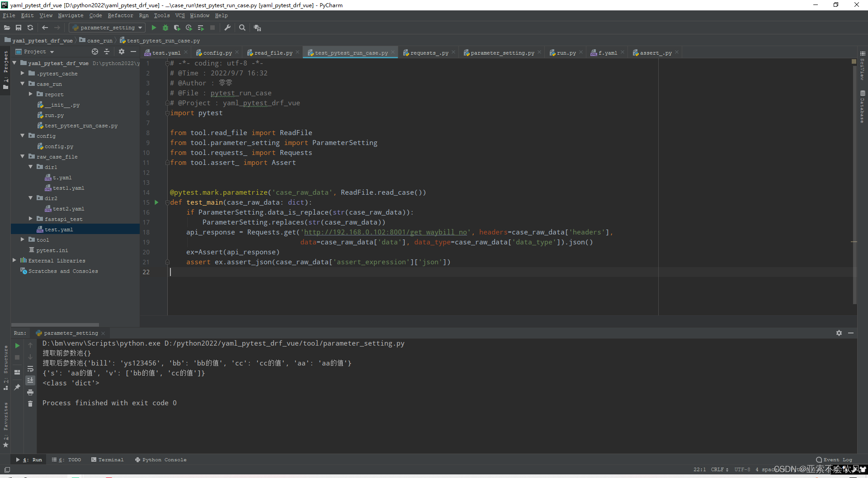Expand the .pytest_cache folder
This screenshot has height=478, width=868.
23,73
